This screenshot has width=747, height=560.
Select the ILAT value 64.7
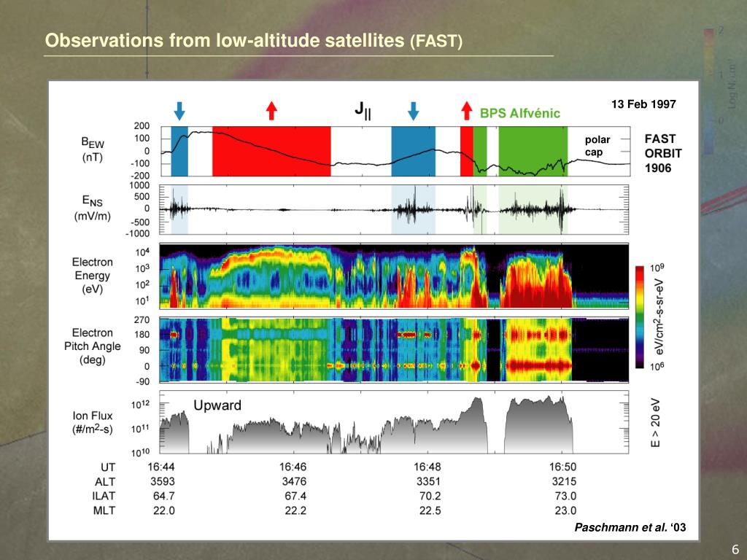(164, 496)
